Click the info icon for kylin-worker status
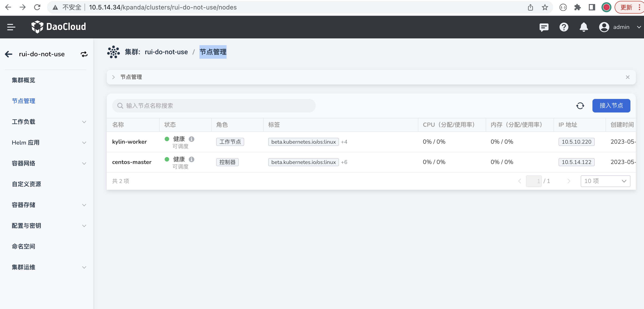Viewport: 644px width, 309px height. (x=192, y=139)
